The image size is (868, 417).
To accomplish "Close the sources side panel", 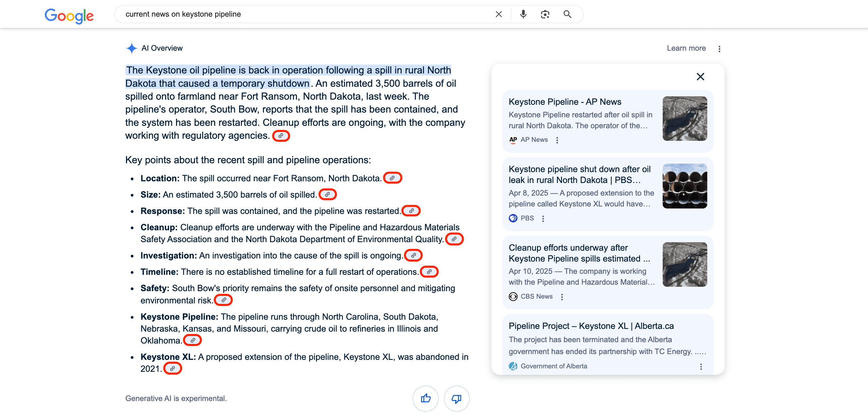I will pos(700,77).
